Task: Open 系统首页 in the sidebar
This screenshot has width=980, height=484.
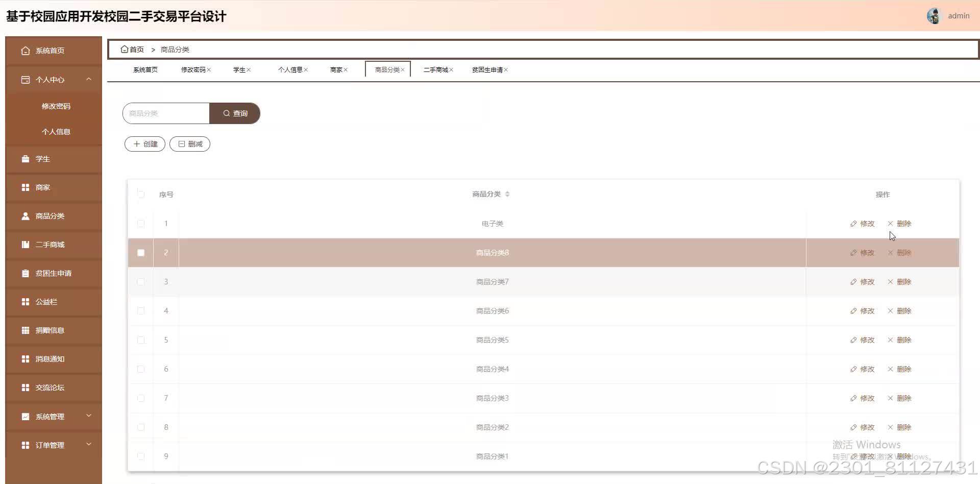Action: 54,51
